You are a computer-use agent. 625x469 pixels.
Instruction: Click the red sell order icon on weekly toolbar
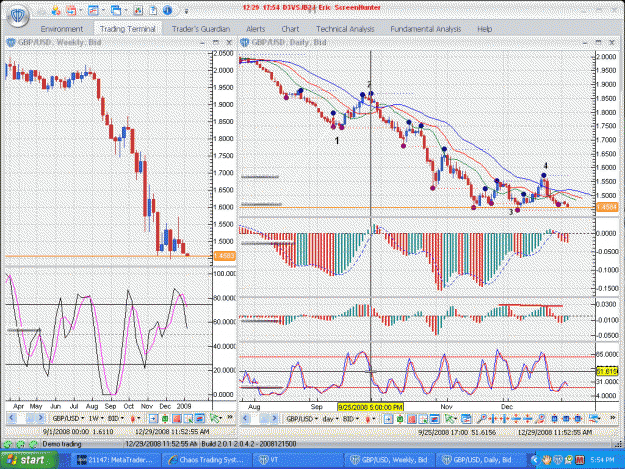tap(176, 418)
